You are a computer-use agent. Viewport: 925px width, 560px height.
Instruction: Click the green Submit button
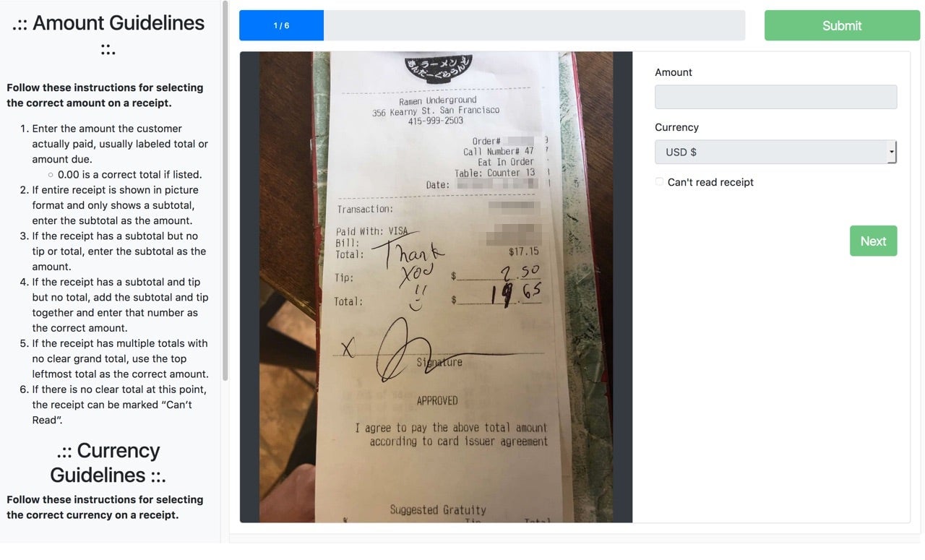coord(842,25)
